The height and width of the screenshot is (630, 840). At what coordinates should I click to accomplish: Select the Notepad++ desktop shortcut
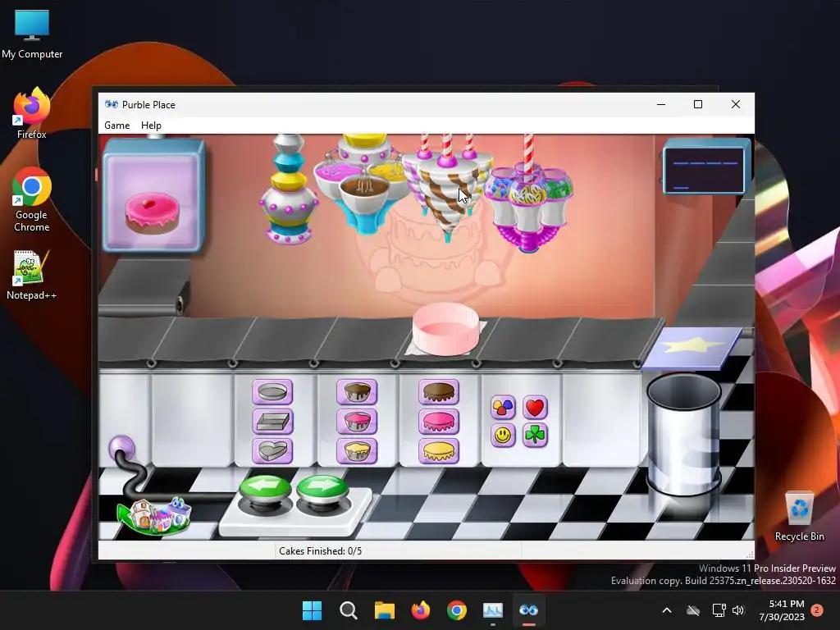click(x=31, y=274)
